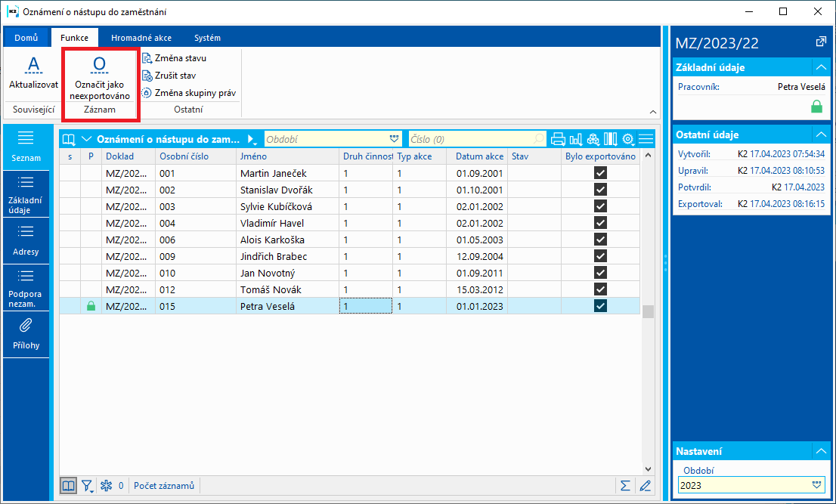This screenshot has width=836, height=504.
Task: Click the chart icon in grid toolbar
Action: [x=576, y=140]
